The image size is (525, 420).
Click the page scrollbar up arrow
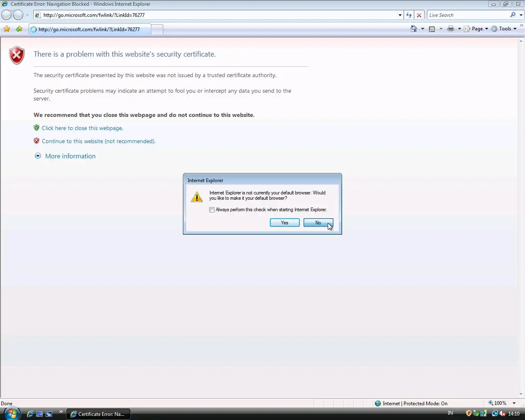pyautogui.click(x=521, y=41)
